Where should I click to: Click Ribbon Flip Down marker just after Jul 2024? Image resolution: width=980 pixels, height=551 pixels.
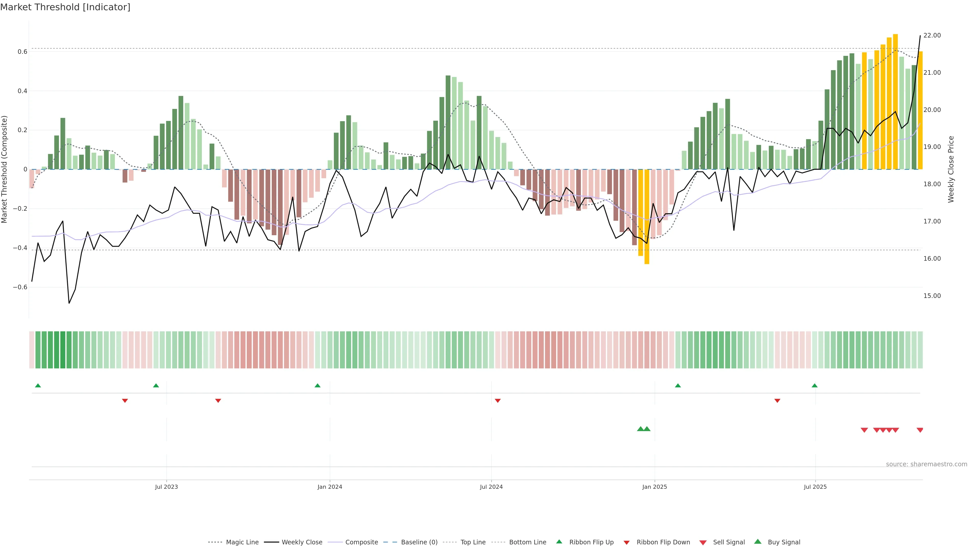tap(498, 400)
